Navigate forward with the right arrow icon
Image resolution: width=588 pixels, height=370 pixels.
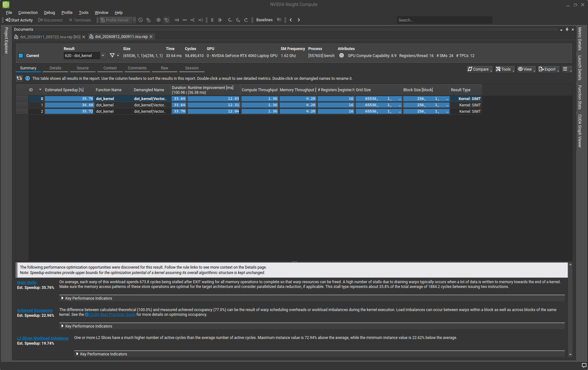click(299, 20)
